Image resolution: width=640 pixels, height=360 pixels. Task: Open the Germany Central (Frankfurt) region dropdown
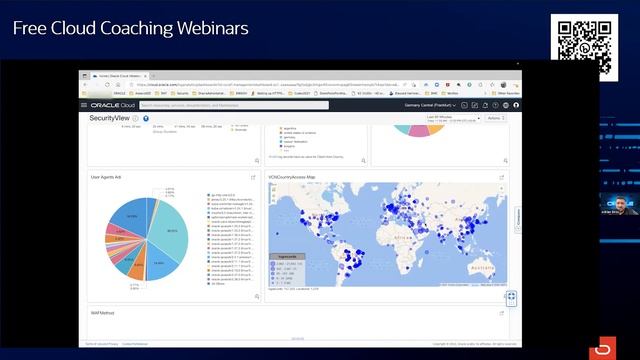[x=430, y=105]
